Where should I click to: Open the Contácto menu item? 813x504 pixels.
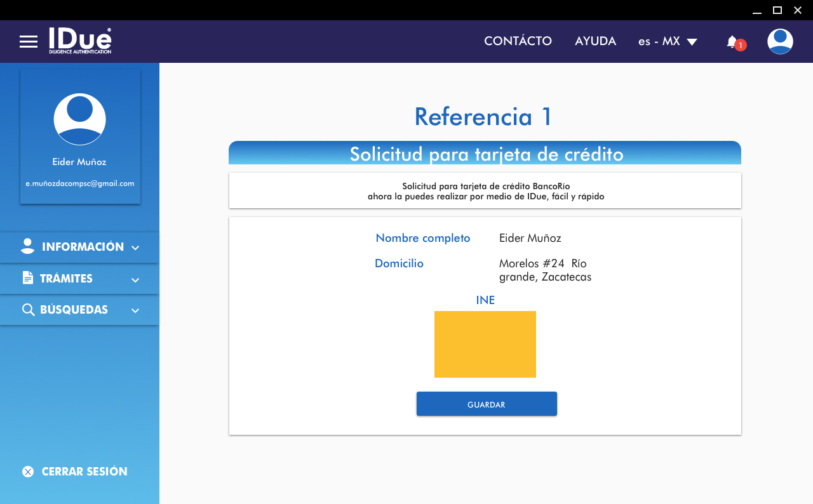pos(518,41)
